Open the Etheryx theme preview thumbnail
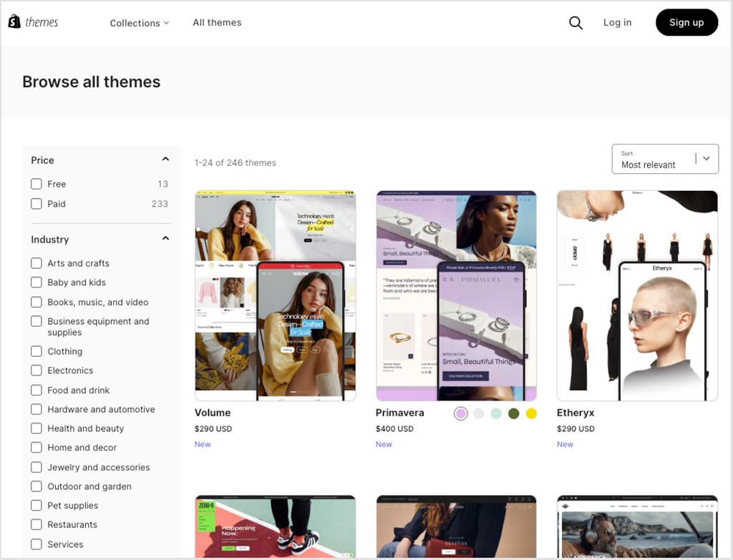Image resolution: width=733 pixels, height=560 pixels. (x=637, y=295)
